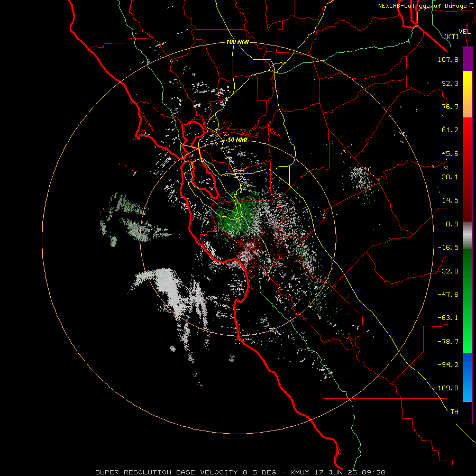This screenshot has height=476, width=476.
Task: Click the 100 NMI range ring label
Action: coord(237,42)
